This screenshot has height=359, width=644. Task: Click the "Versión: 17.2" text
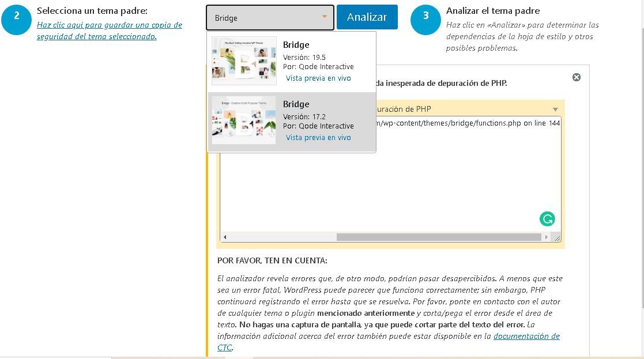coord(304,117)
